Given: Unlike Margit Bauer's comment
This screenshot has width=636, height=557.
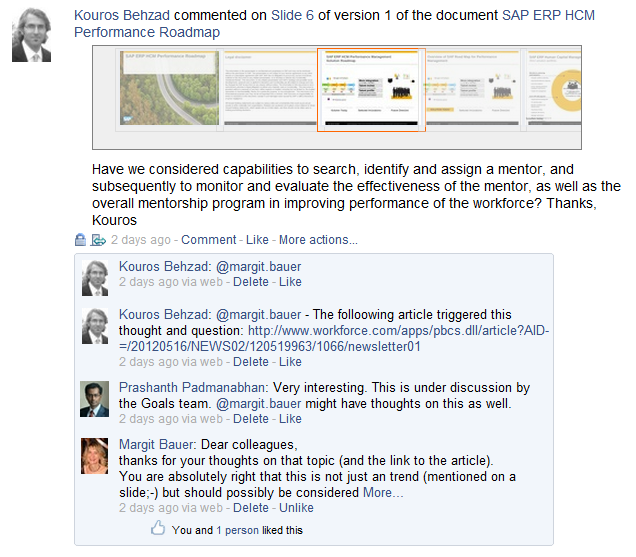Looking at the screenshot, I should [296, 508].
